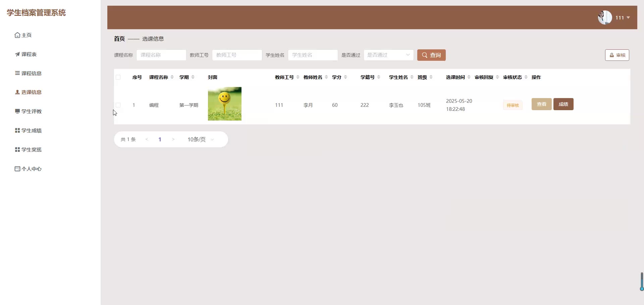644x305 pixels.
Task: Click the home icon beside 主页
Action: pyautogui.click(x=17, y=35)
